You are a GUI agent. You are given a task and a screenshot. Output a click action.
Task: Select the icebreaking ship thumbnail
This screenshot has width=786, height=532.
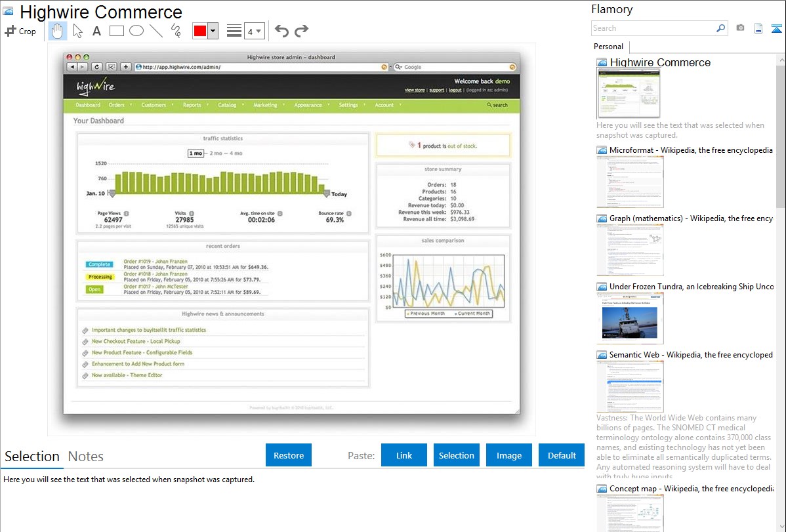[630, 318]
